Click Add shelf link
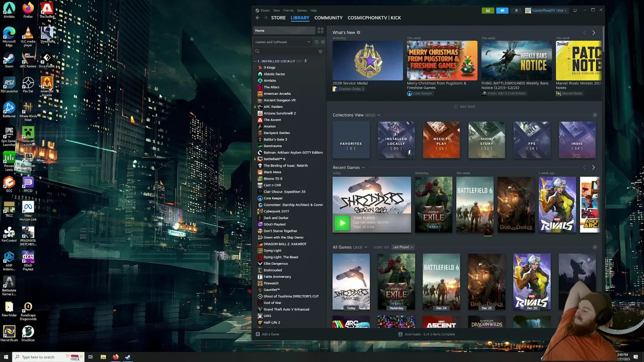The height and width of the screenshot is (362, 644). pyautogui.click(x=464, y=107)
